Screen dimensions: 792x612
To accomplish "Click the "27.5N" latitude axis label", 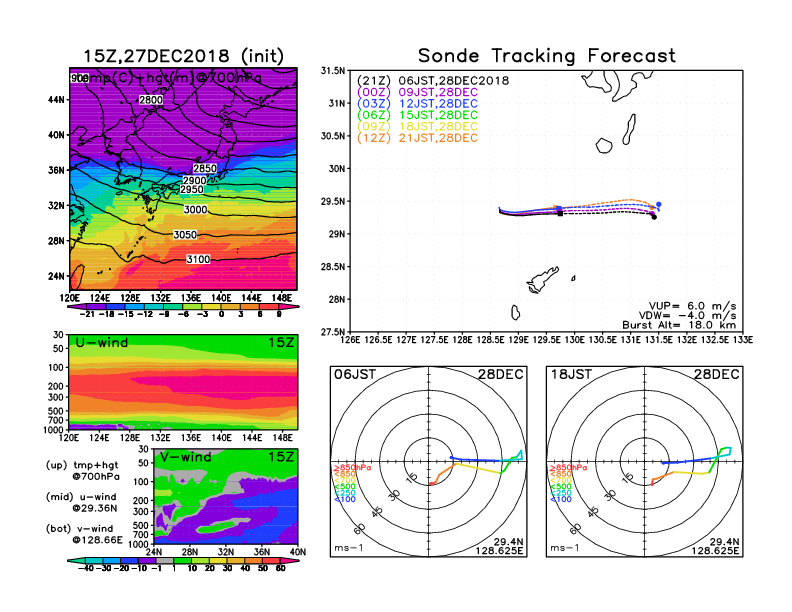I will [333, 332].
